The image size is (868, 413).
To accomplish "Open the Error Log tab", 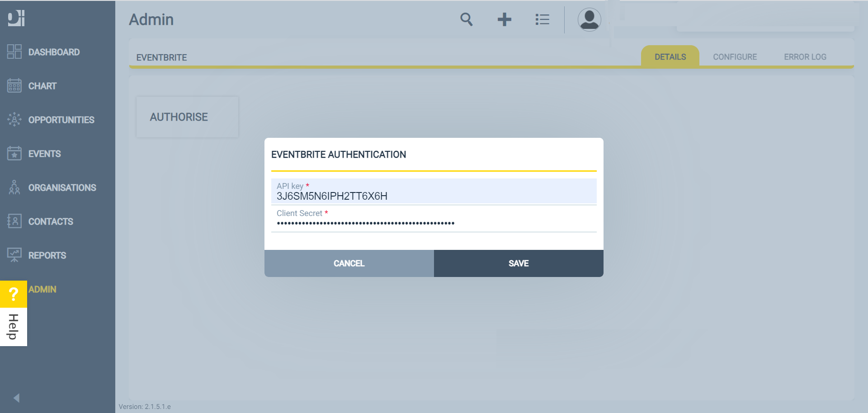I will (805, 57).
